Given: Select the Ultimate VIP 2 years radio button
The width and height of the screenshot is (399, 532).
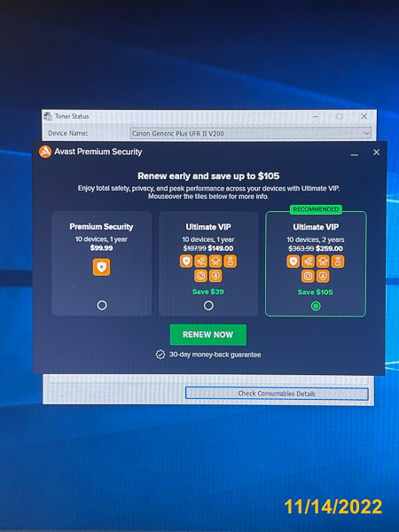Looking at the screenshot, I should pyautogui.click(x=316, y=306).
